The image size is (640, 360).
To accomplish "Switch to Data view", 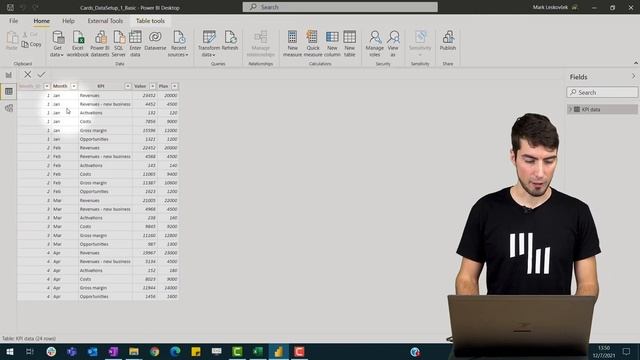I will click(9, 91).
